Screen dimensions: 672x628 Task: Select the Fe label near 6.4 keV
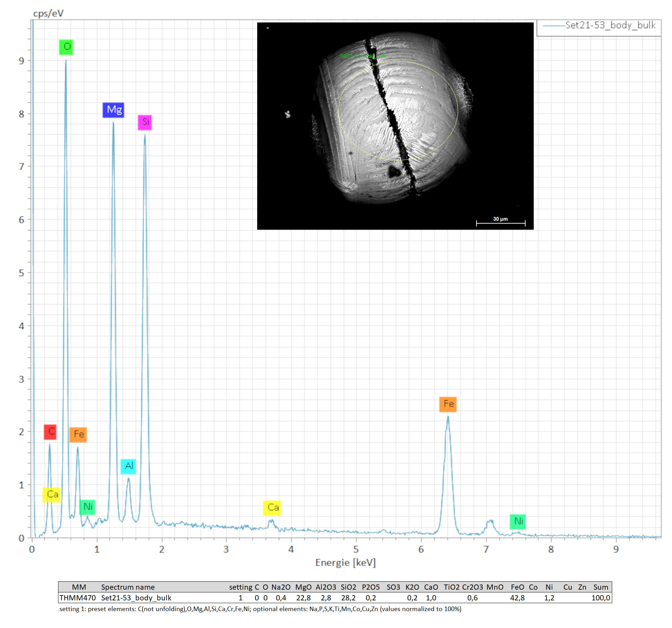point(448,404)
